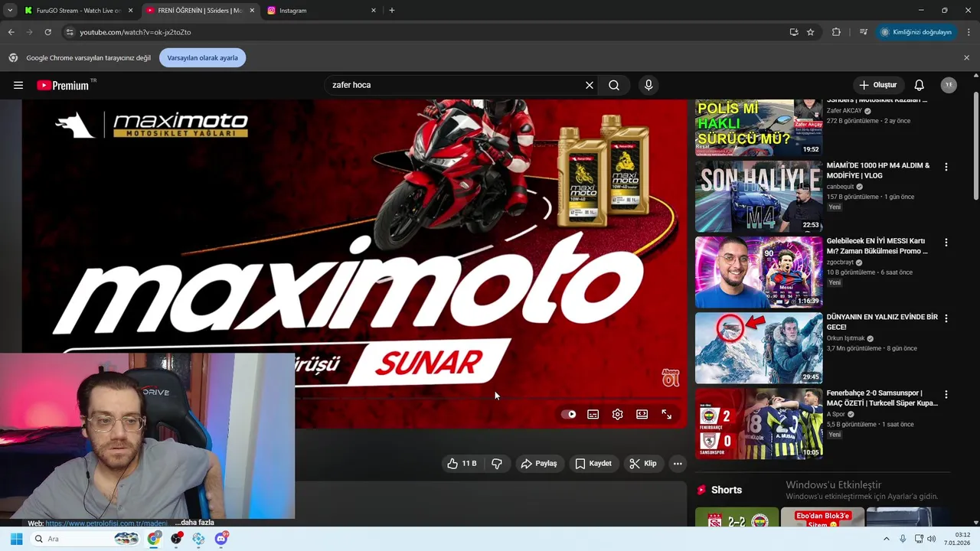Screen dimensions: 980x551
Task: Bookmark this page with the star icon
Action: 811,32
